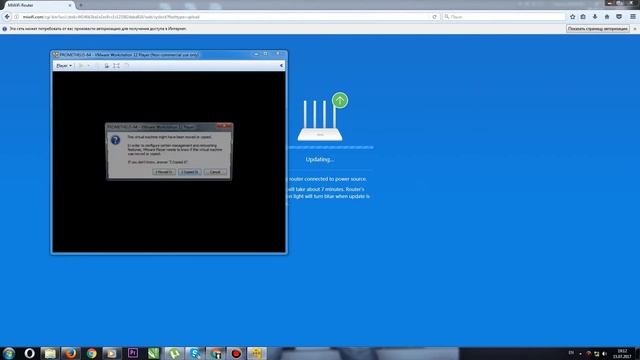Open Adobe Premiere Pro from taskbar
The width and height of the screenshot is (640, 360).
tap(133, 353)
